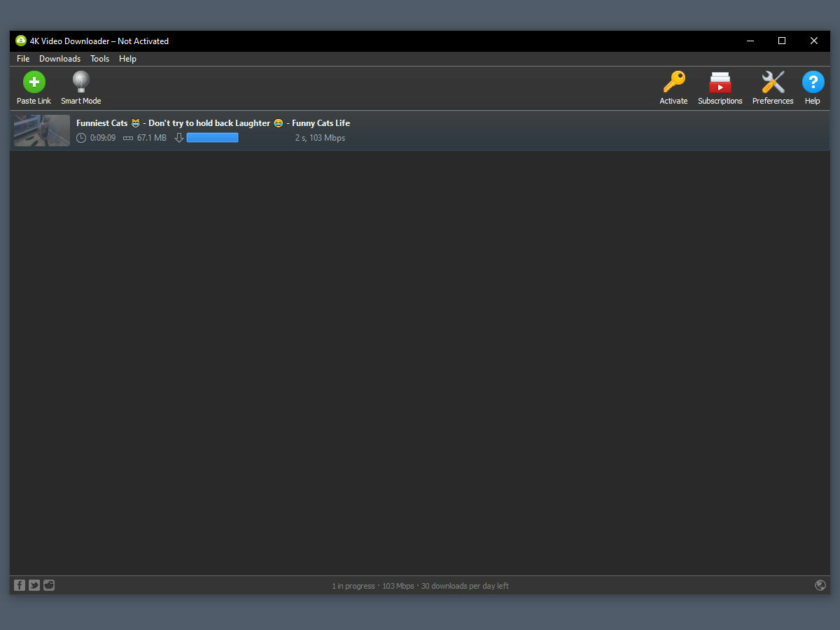This screenshot has height=630, width=840.
Task: Click the 4K Video Downloader app icon in title bar
Action: point(21,41)
